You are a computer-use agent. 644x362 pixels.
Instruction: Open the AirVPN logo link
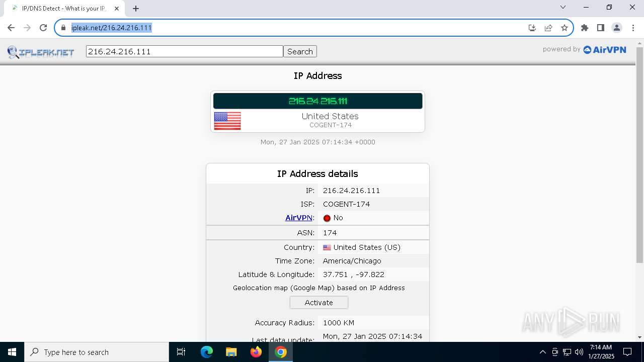click(605, 49)
